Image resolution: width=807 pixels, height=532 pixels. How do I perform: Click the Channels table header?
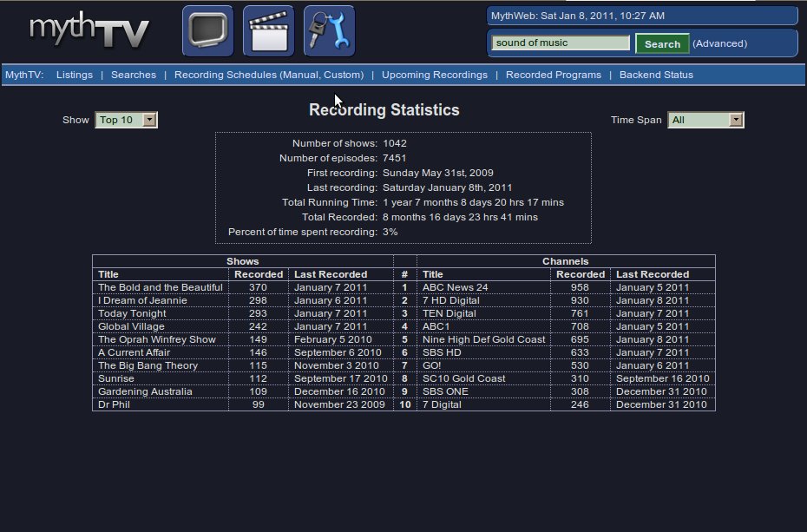565,261
